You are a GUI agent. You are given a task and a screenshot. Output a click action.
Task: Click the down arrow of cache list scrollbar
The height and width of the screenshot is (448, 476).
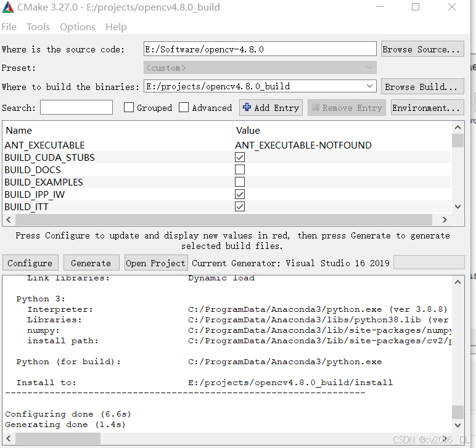pos(458,206)
